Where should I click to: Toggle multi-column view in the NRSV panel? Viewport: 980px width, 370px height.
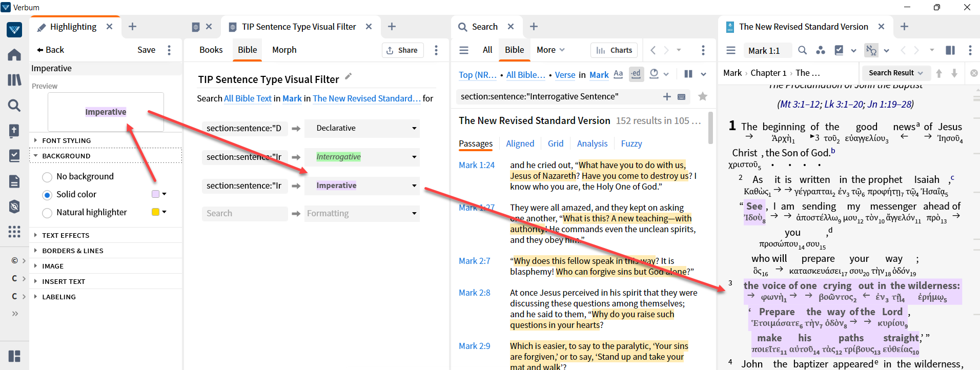pos(950,50)
